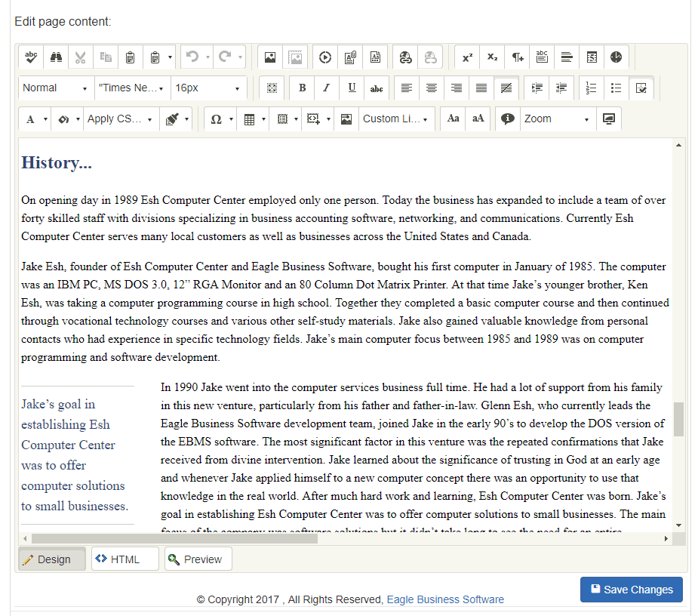This screenshot has width=698, height=616.
Task: Toggle italic formatting
Action: 327,88
